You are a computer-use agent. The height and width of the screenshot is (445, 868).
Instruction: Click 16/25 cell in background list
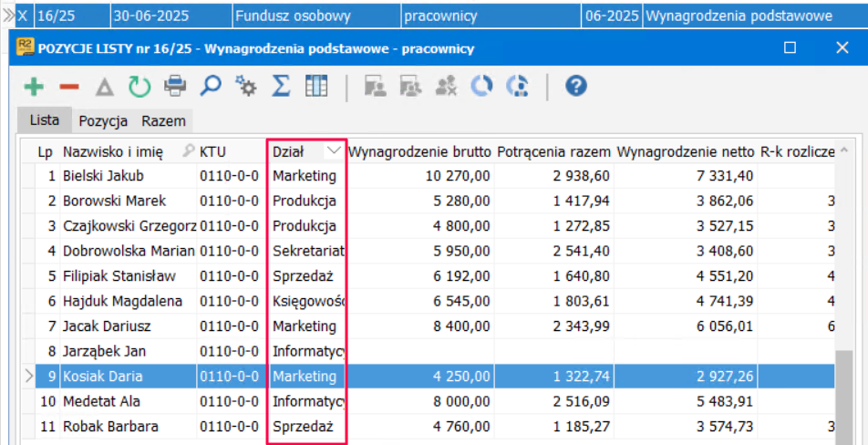pyautogui.click(x=72, y=16)
